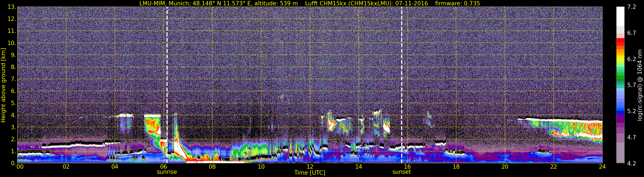
Task: Click the "Lufft CHM15kx" instrument label
Action: (326, 3)
